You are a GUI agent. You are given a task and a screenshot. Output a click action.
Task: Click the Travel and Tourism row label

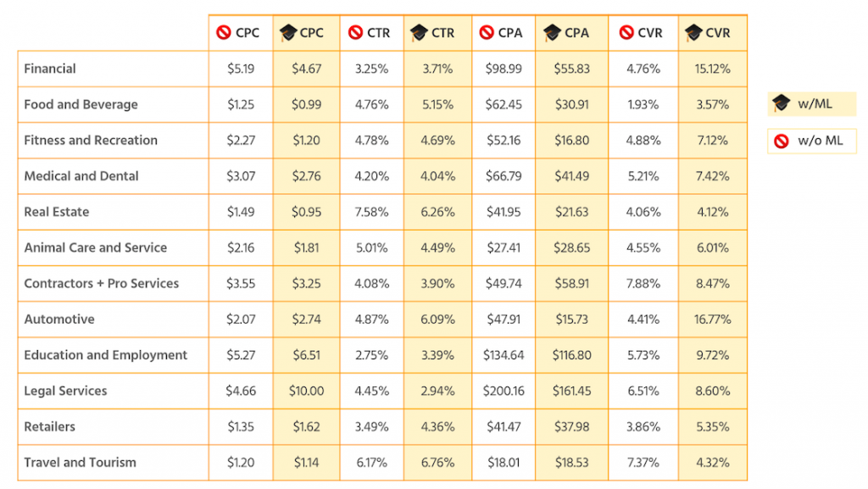(80, 463)
